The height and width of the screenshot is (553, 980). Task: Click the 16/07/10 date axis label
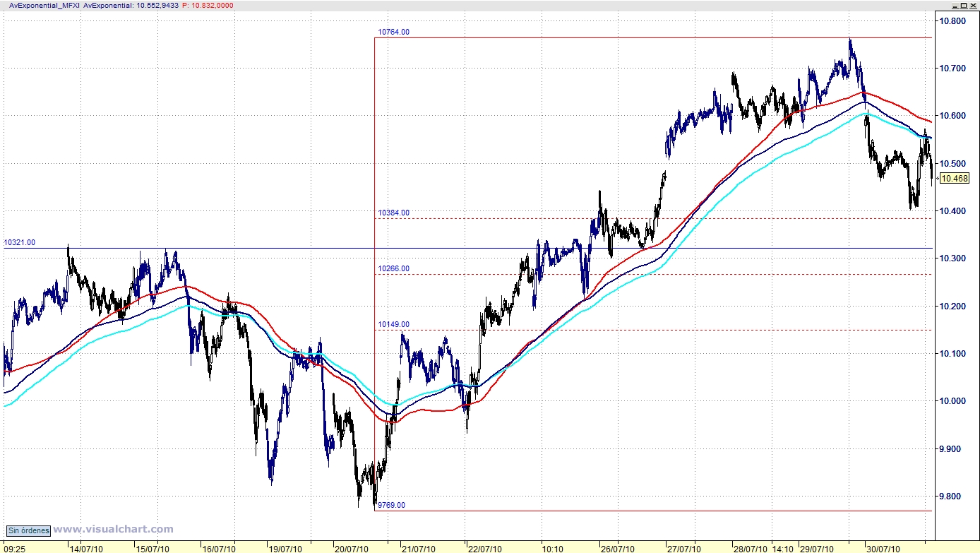(220, 548)
